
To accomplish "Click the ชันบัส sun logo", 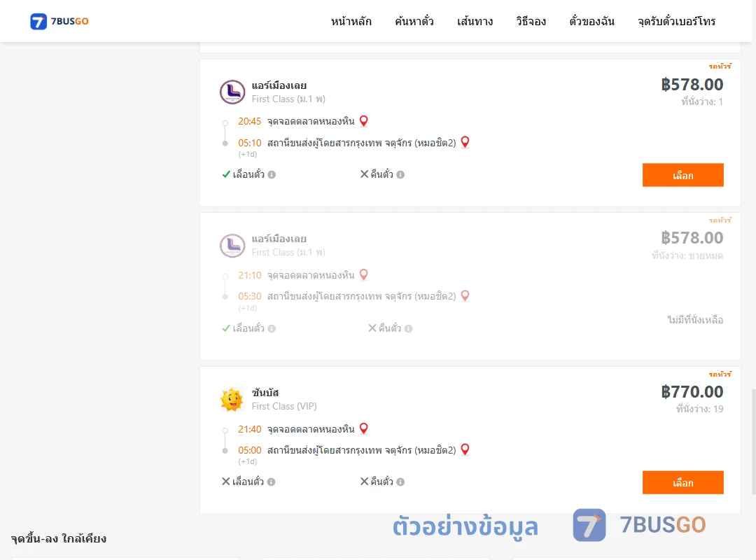I will (232, 400).
